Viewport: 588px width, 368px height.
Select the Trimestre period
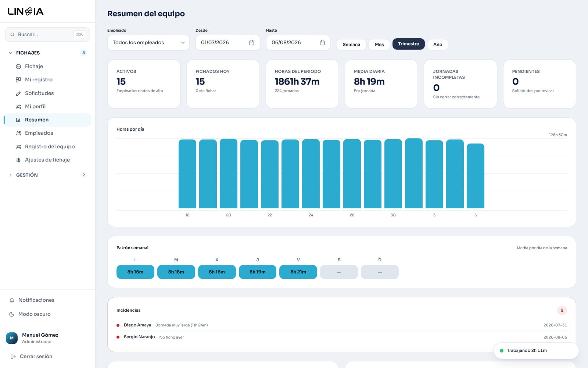click(x=409, y=44)
